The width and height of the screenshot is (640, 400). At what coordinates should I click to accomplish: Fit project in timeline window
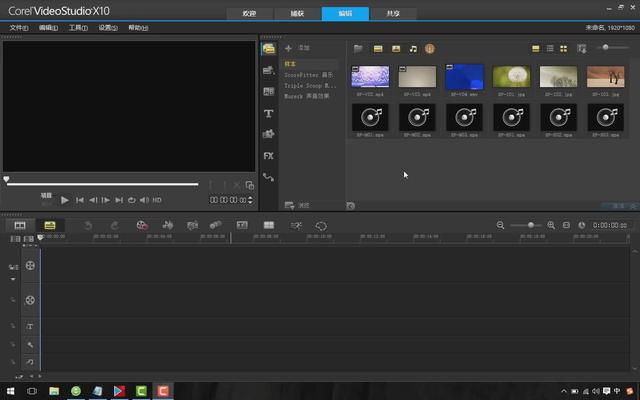[567, 226]
